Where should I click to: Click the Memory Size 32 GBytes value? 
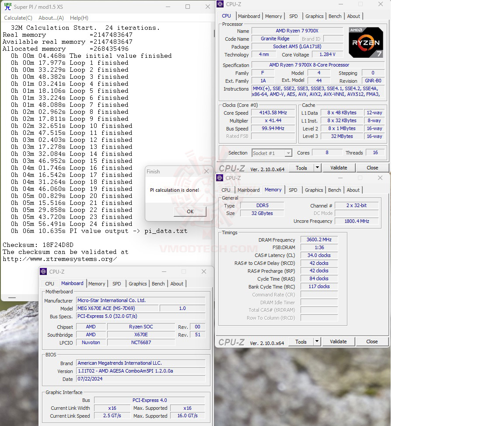tap(262, 213)
